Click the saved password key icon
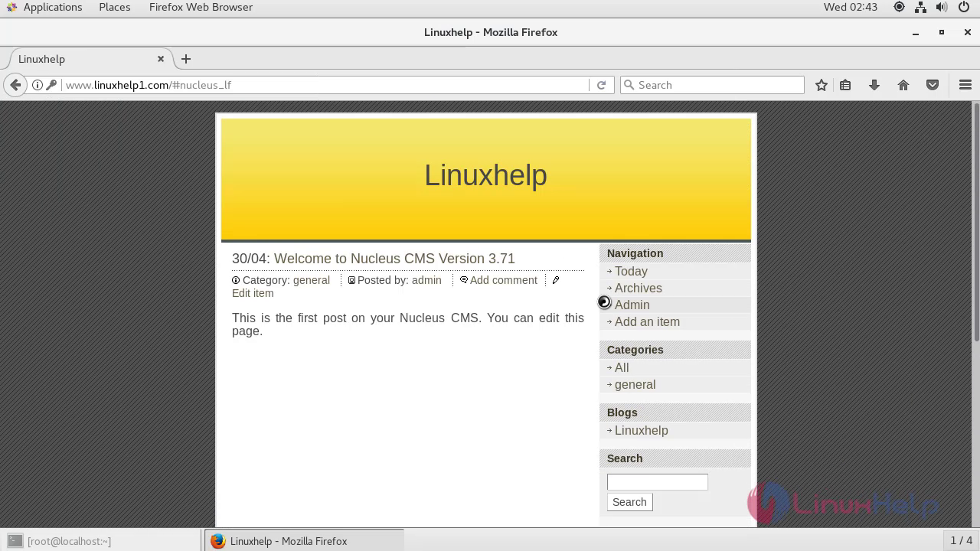Image resolution: width=980 pixels, height=551 pixels. tap(51, 85)
